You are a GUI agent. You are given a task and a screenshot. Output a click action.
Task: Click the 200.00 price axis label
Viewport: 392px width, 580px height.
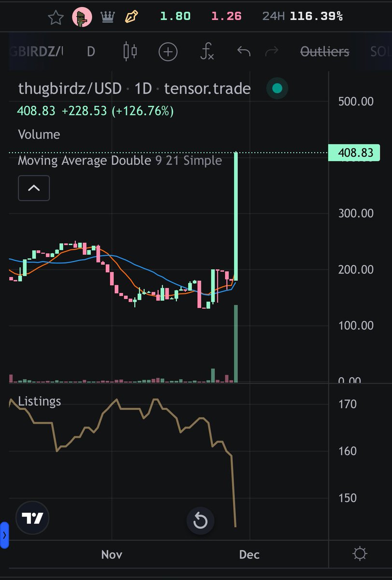coord(356,269)
